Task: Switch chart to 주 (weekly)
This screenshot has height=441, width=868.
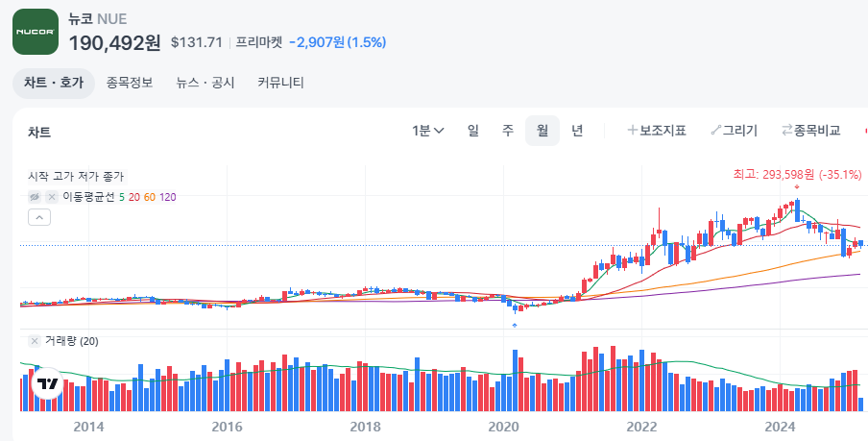Action: pyautogui.click(x=508, y=131)
